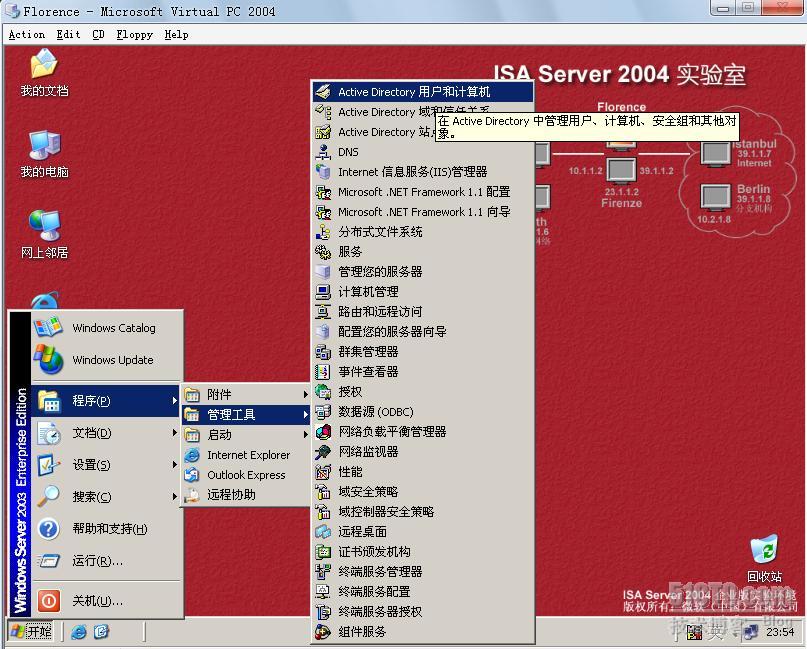Click the taskbar clock showing 23:54
The height and width of the screenshot is (649, 807).
(780, 632)
